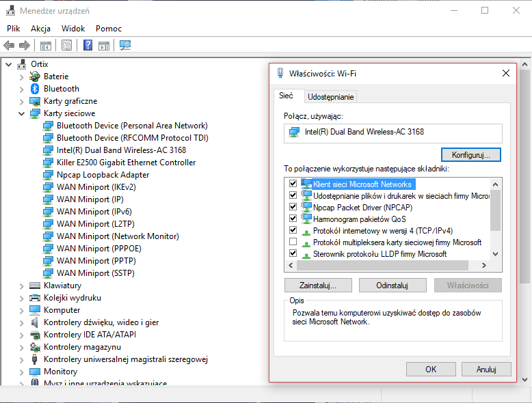
Task: Expand the Klawiatury category
Action: [21, 286]
